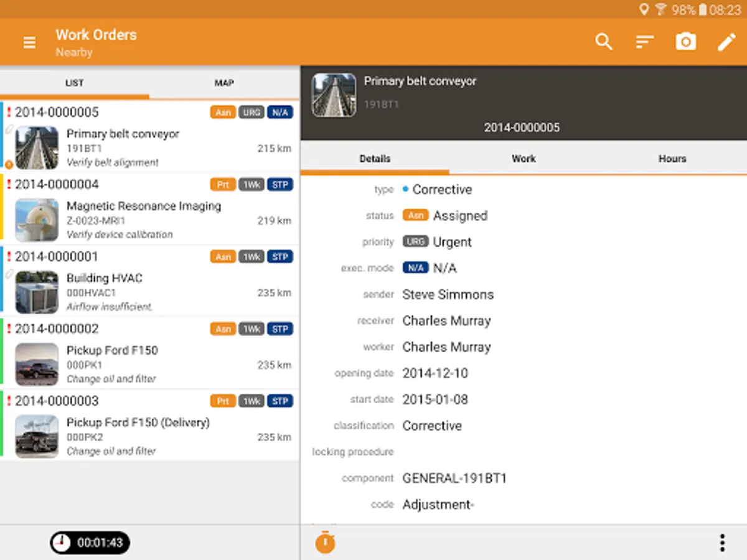This screenshot has height=560, width=747.
Task: Tap the Asn badge in status detail row
Action: point(415,215)
